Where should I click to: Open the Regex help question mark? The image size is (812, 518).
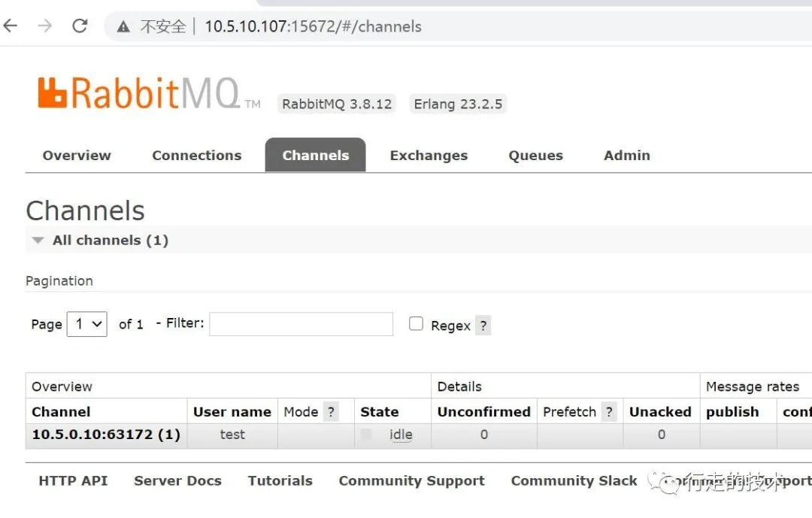(483, 326)
